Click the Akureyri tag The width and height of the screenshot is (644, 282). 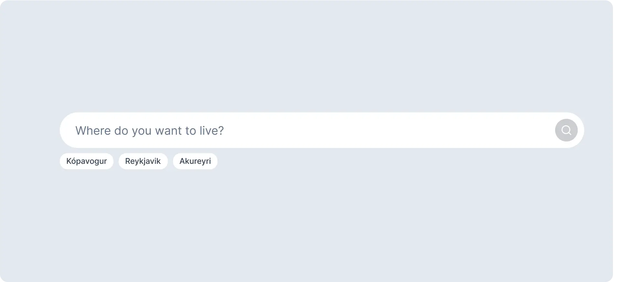click(195, 161)
